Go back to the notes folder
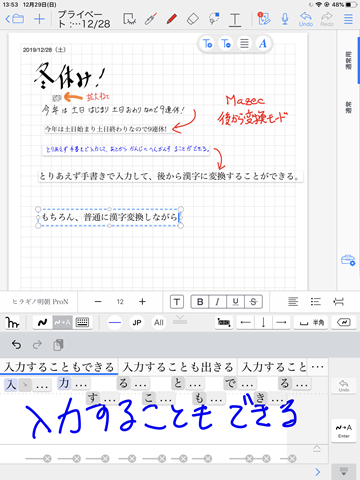Image resolution: width=360 pixels, height=480 pixels. pos(15,19)
